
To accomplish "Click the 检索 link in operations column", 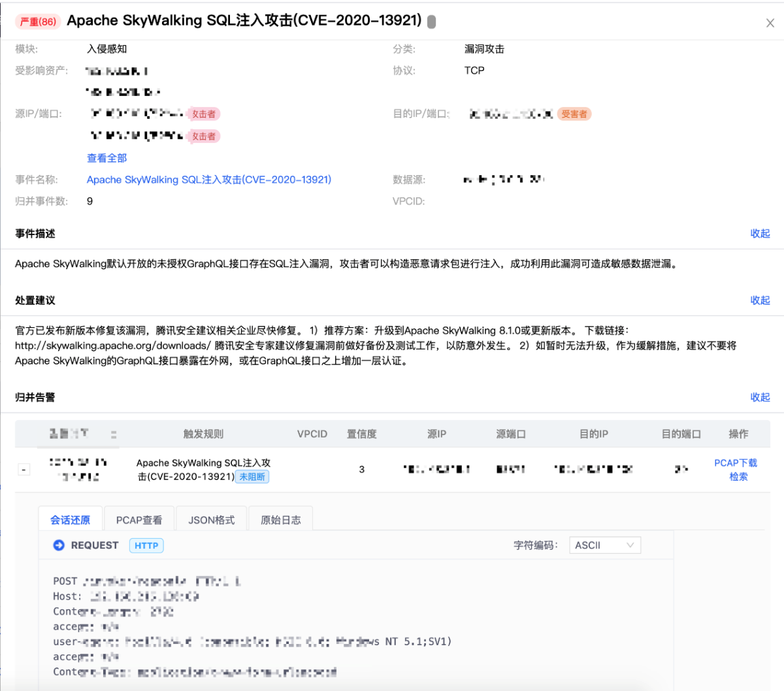I will click(738, 477).
